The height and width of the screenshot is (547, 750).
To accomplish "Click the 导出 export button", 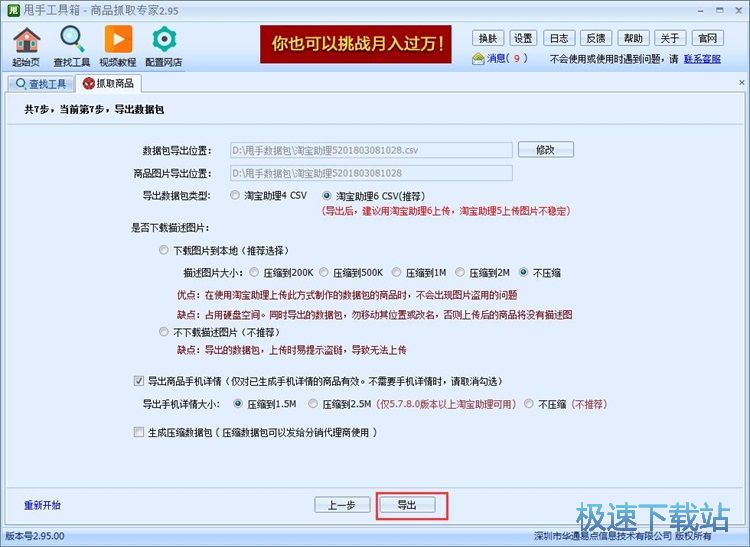I will coord(407,505).
